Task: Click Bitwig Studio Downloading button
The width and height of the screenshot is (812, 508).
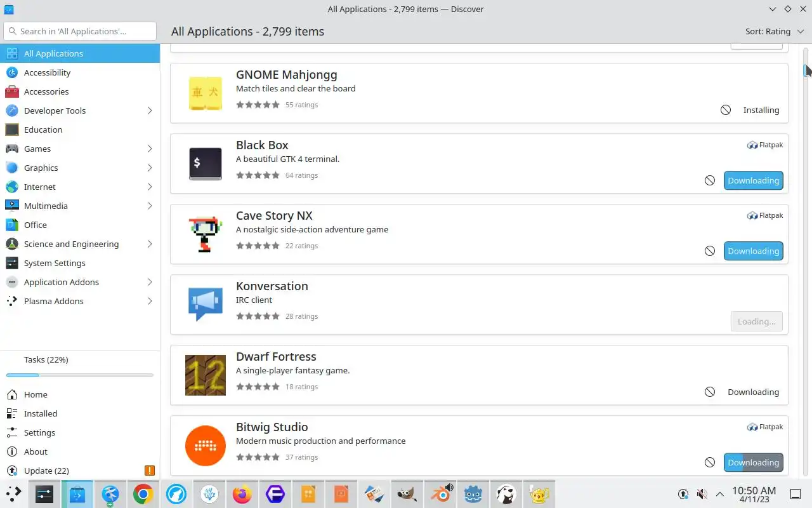Action: [753, 462]
